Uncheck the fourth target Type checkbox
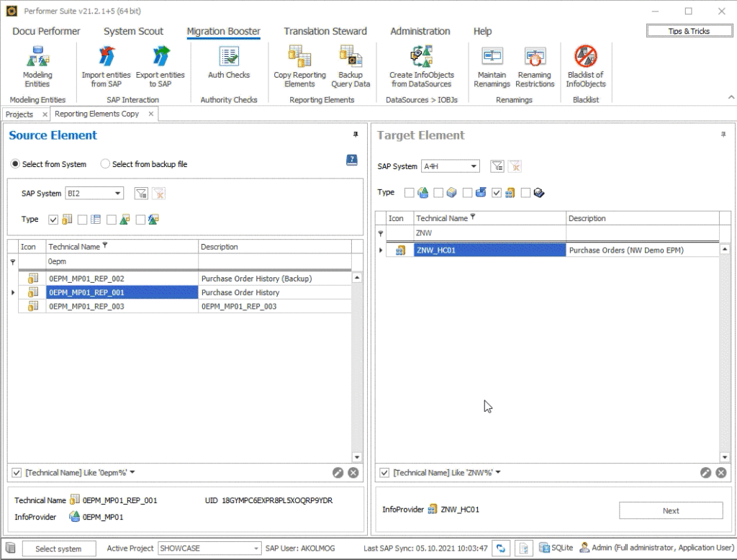Image resolution: width=737 pixels, height=560 pixels. pos(497,193)
